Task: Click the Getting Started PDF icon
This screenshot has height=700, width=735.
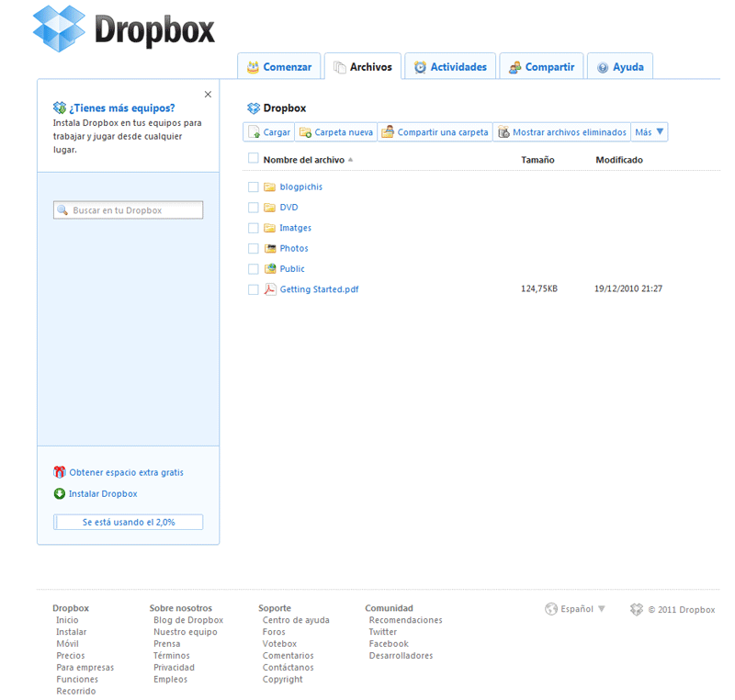Action: pyautogui.click(x=270, y=289)
